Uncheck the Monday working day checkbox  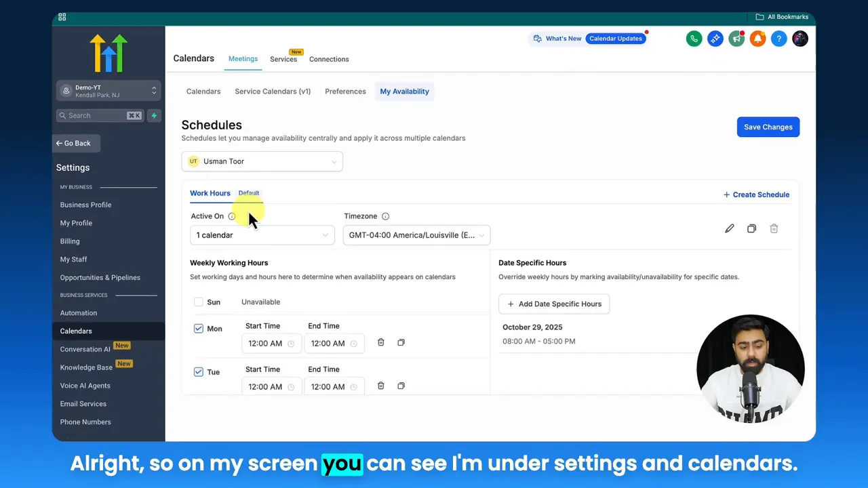198,328
